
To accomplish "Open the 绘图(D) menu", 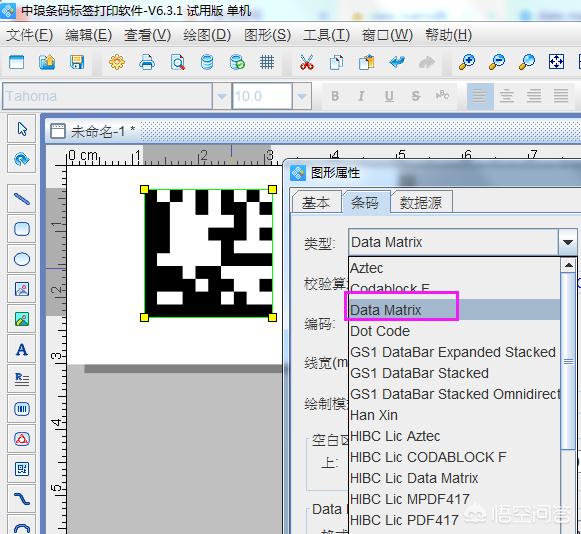I will pyautogui.click(x=207, y=35).
